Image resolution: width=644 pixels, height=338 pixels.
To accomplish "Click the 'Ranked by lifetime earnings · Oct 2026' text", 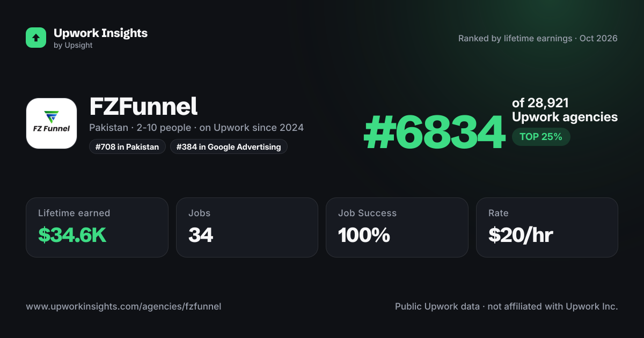I will [x=538, y=39].
